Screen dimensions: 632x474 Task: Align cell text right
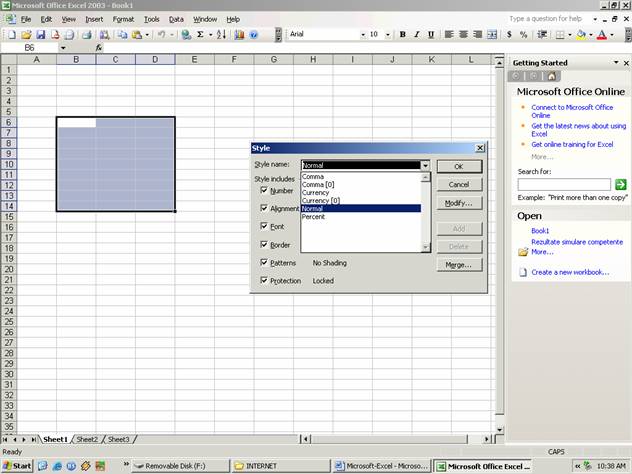point(478,35)
